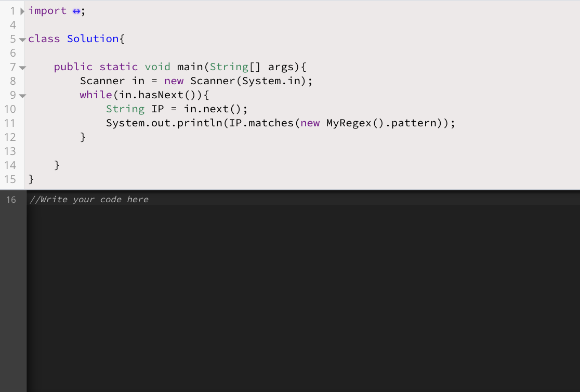This screenshot has height=392, width=580.
Task: Collapse the while loop fold triangle
Action: click(21, 95)
